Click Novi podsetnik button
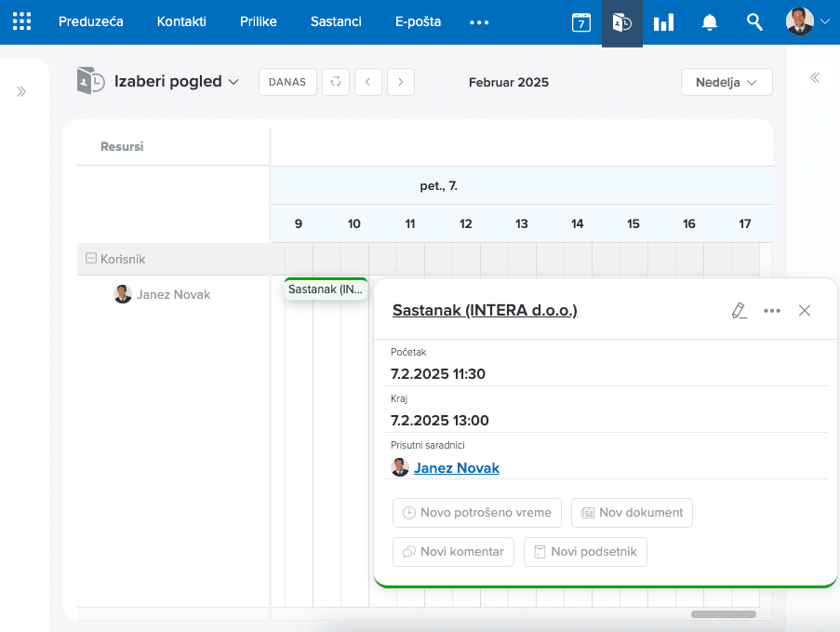The image size is (840, 632). click(585, 552)
